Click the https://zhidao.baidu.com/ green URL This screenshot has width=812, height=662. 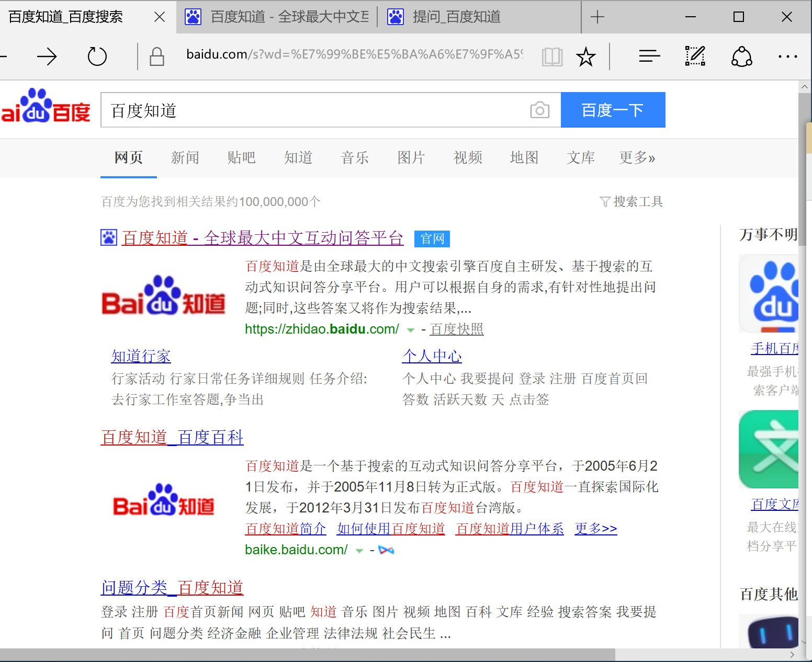click(322, 329)
